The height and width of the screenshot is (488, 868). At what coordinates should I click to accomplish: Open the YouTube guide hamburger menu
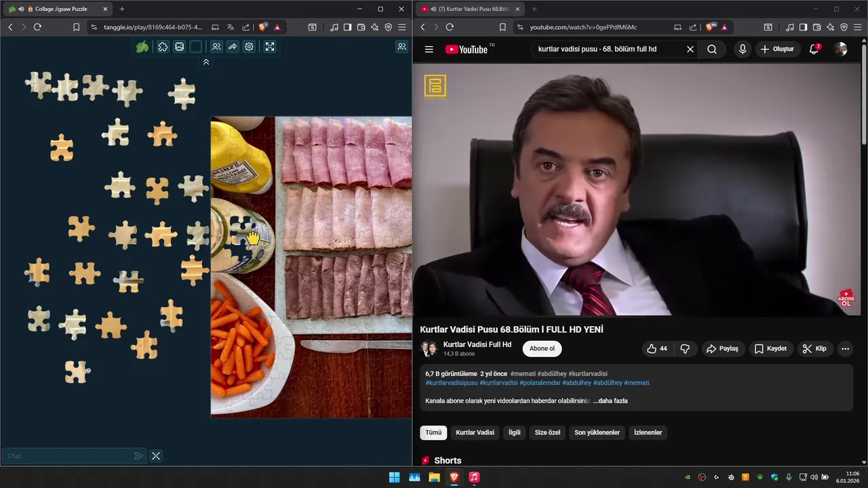point(429,49)
